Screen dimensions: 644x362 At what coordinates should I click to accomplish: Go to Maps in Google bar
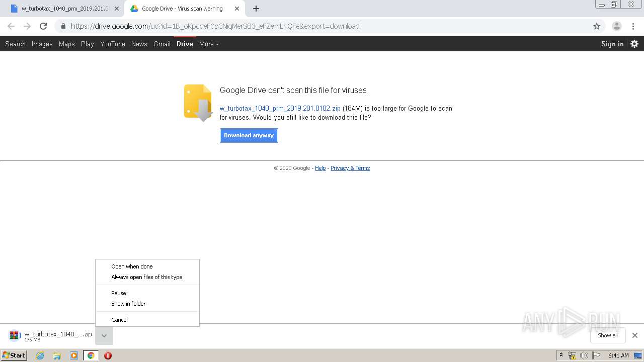pyautogui.click(x=67, y=44)
